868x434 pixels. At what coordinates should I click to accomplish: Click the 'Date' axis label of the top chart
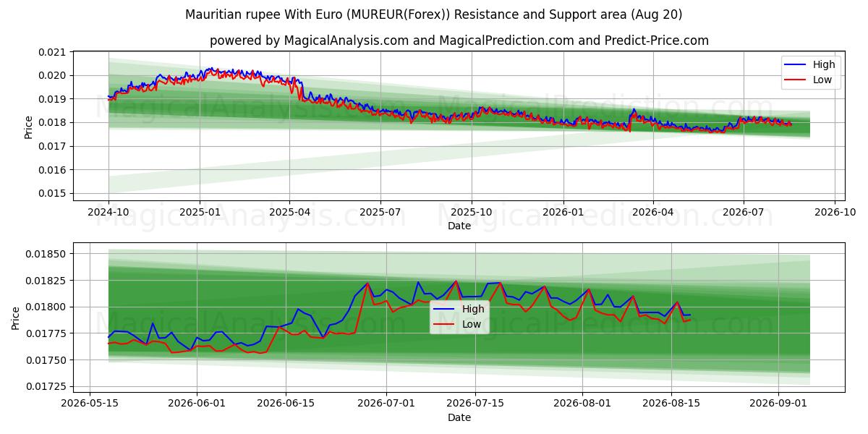click(459, 226)
